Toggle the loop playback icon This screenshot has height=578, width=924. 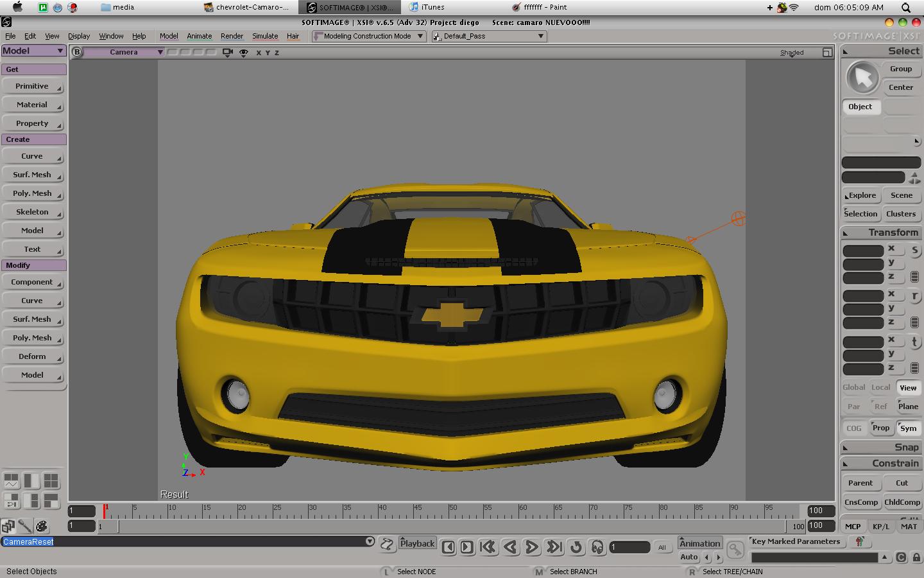pyautogui.click(x=576, y=547)
